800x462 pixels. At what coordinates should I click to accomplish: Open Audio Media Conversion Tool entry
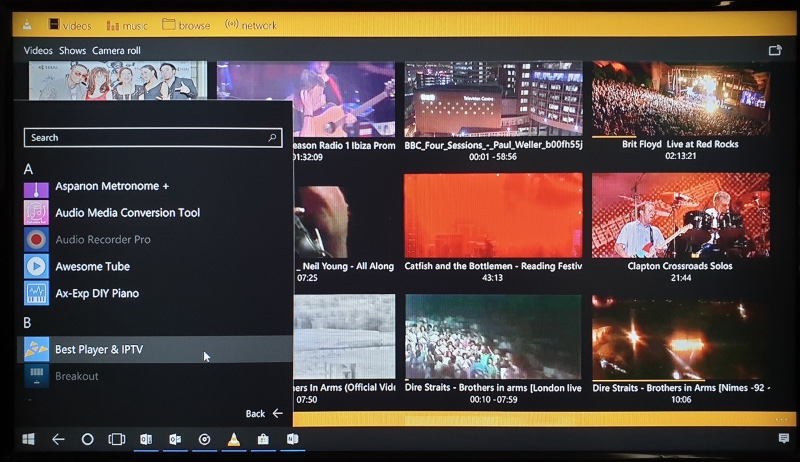128,213
